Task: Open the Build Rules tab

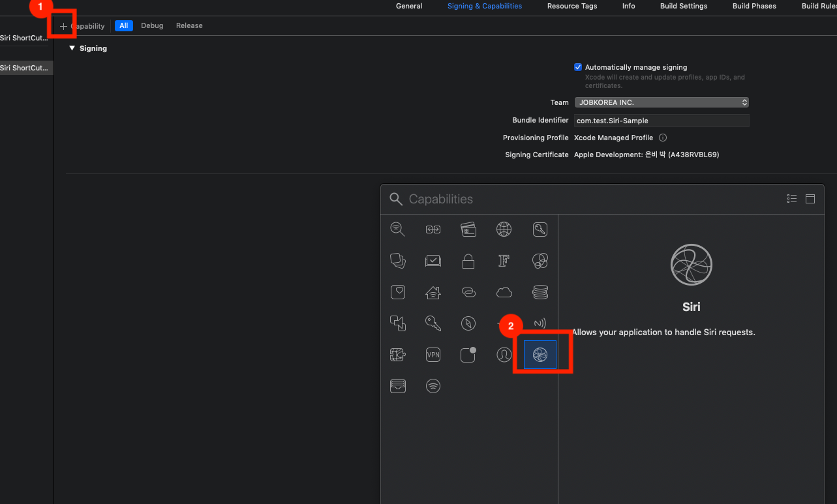Action: pos(819,6)
